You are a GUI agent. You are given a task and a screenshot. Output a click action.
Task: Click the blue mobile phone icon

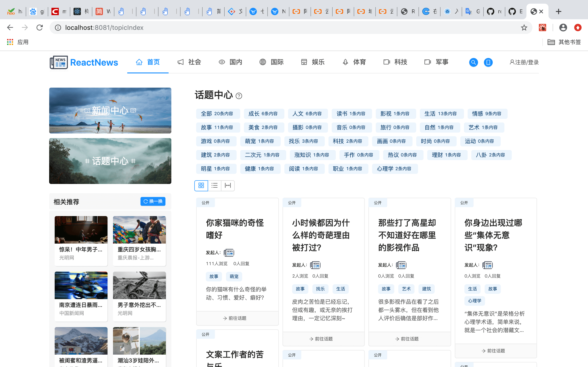click(x=488, y=62)
